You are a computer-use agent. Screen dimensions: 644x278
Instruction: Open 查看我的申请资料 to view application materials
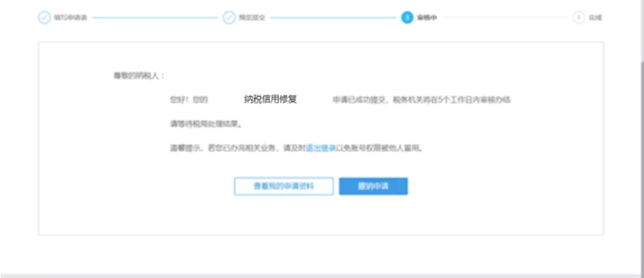point(284,186)
